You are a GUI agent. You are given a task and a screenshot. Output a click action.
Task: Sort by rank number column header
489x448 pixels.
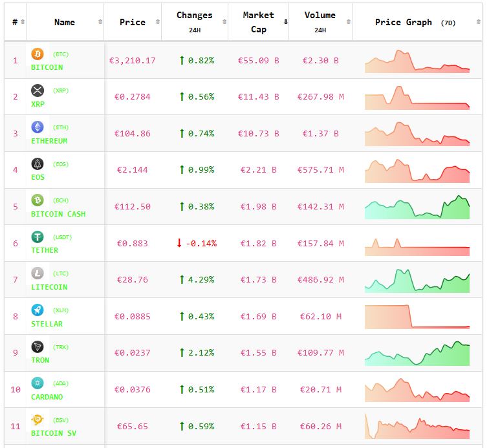point(15,22)
